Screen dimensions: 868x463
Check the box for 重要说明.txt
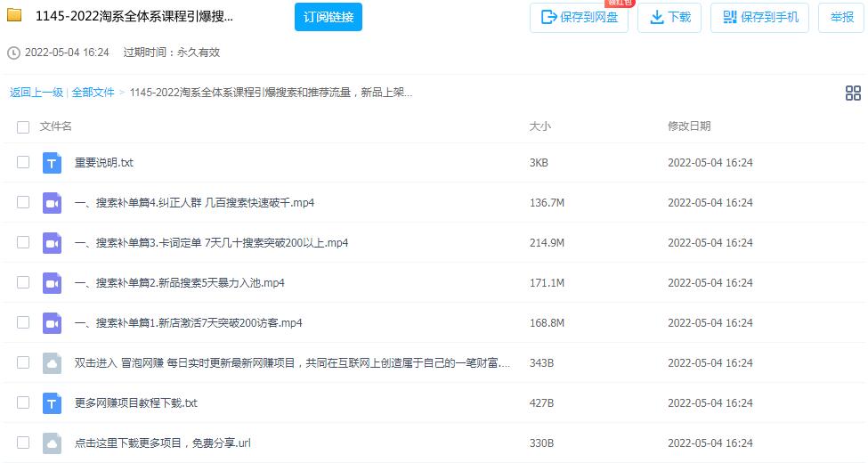click(23, 162)
